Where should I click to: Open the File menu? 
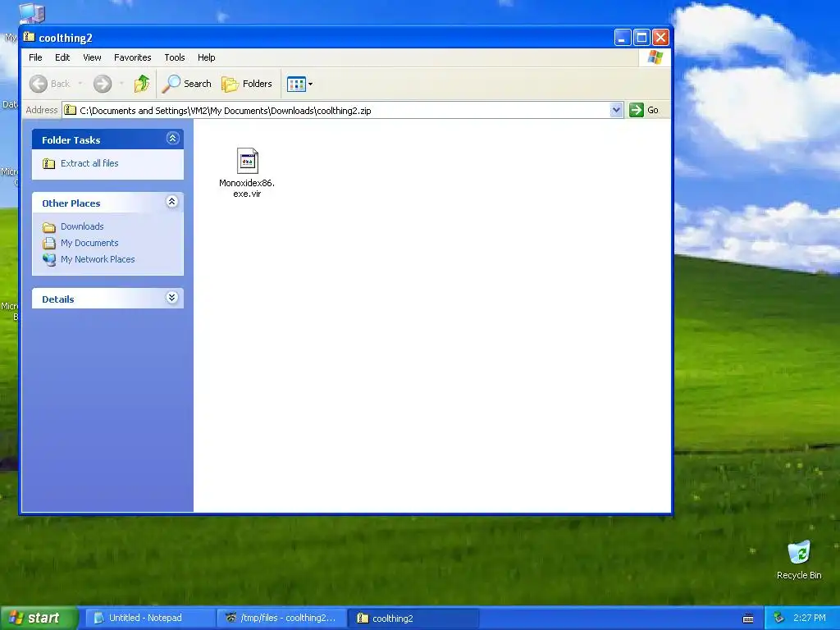[x=35, y=57]
